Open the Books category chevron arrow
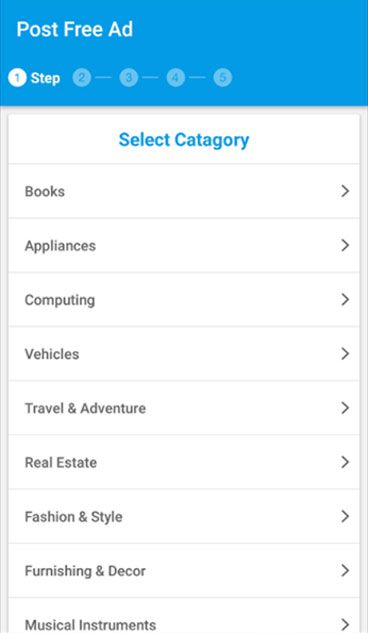Viewport: 368px width, 633px height. 345,191
